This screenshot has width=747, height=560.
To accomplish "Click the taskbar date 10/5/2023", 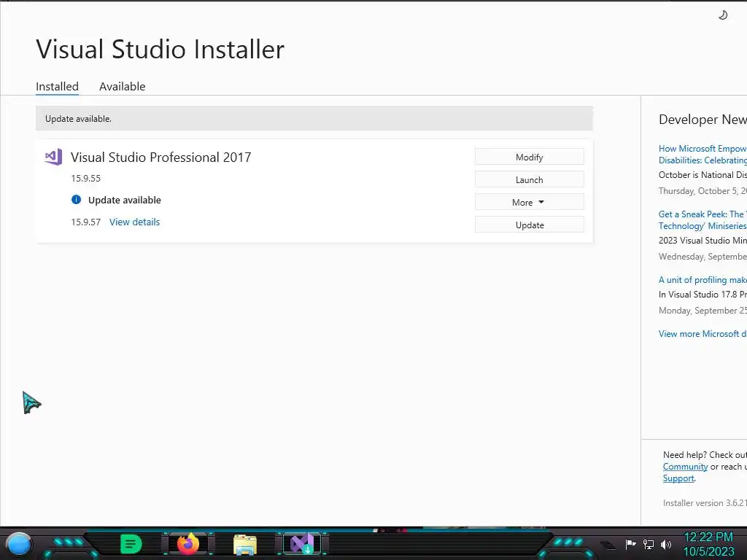I will [x=708, y=551].
